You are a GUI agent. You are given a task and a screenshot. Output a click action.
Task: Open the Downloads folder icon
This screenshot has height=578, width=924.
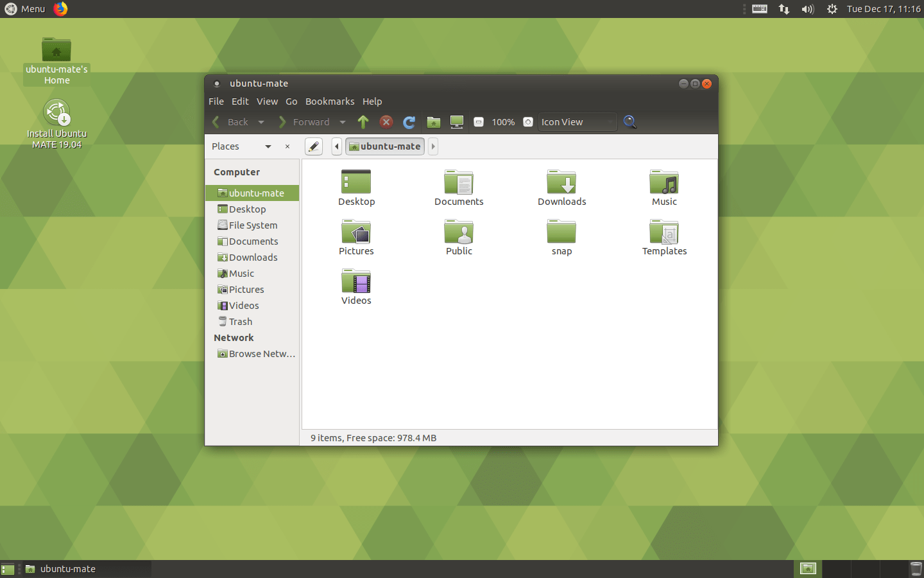(x=561, y=182)
